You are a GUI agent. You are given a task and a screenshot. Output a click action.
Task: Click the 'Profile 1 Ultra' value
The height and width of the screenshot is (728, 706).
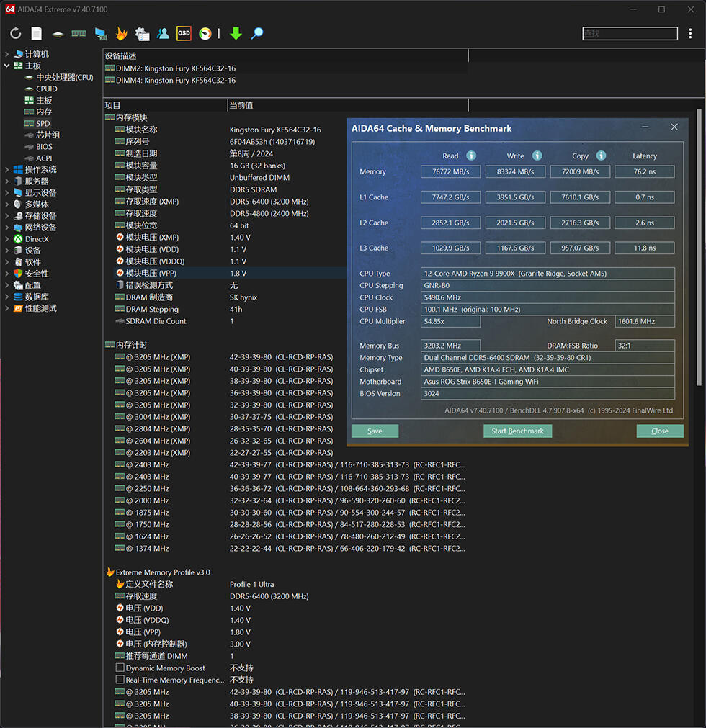[x=251, y=584]
